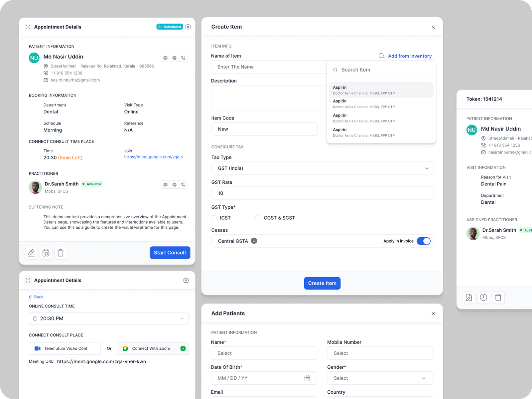Click the Start Consult button
Image resolution: width=532 pixels, height=399 pixels.
(170, 253)
